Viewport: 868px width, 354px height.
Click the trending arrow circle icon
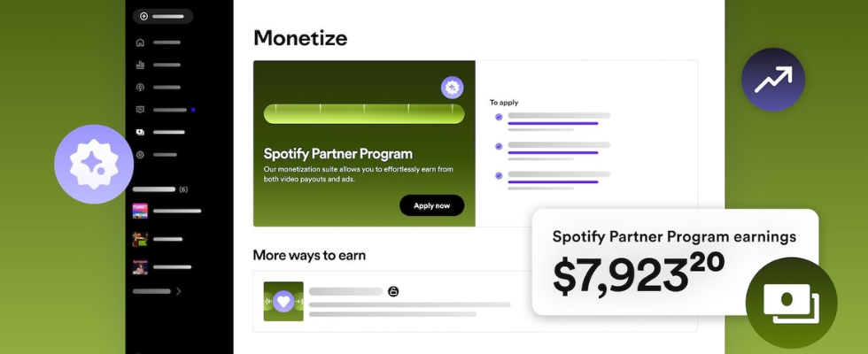point(772,80)
